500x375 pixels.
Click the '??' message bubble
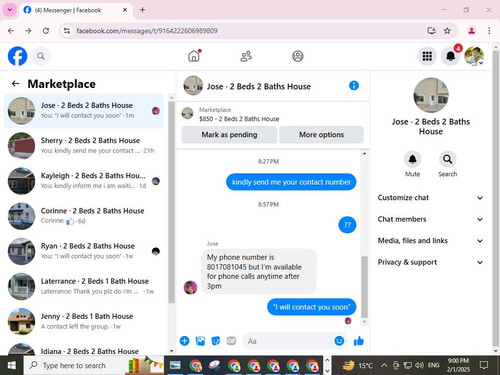[x=347, y=225]
